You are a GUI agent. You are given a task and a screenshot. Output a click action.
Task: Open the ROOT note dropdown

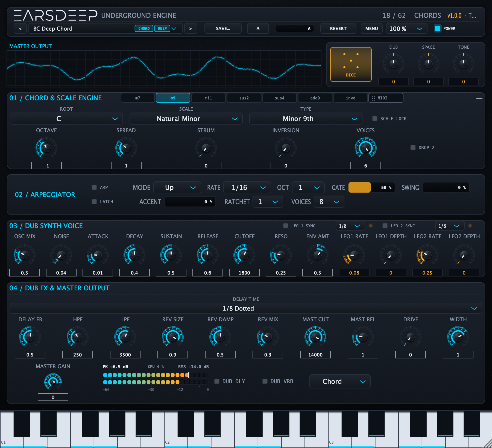pyautogui.click(x=66, y=119)
